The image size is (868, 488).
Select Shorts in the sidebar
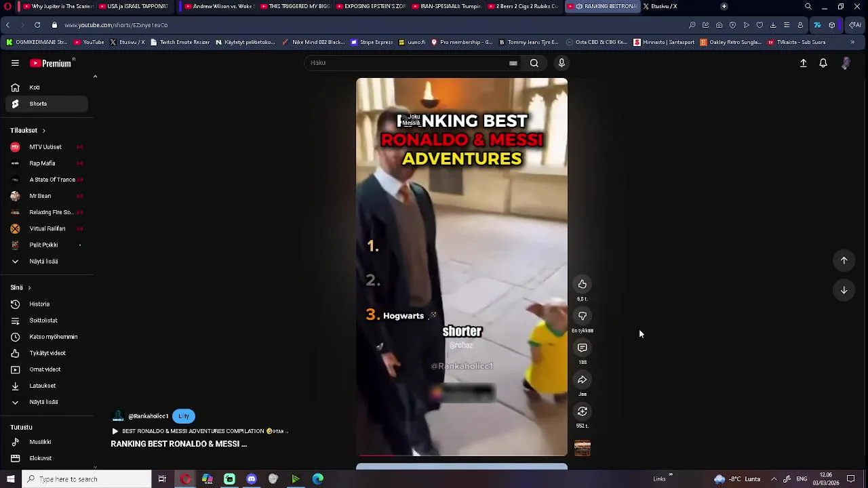[47, 104]
